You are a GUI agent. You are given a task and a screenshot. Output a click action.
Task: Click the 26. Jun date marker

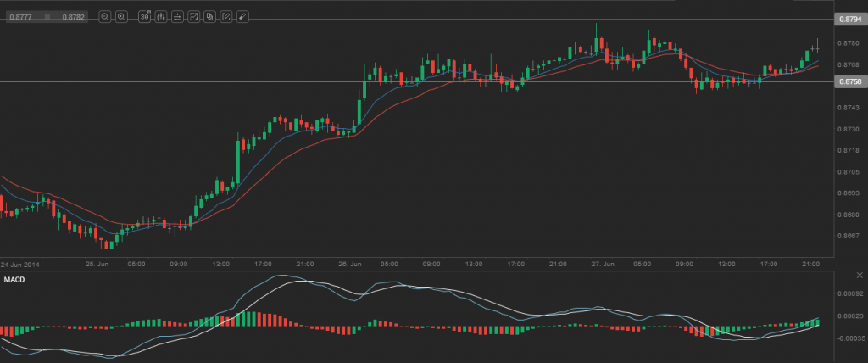350,264
